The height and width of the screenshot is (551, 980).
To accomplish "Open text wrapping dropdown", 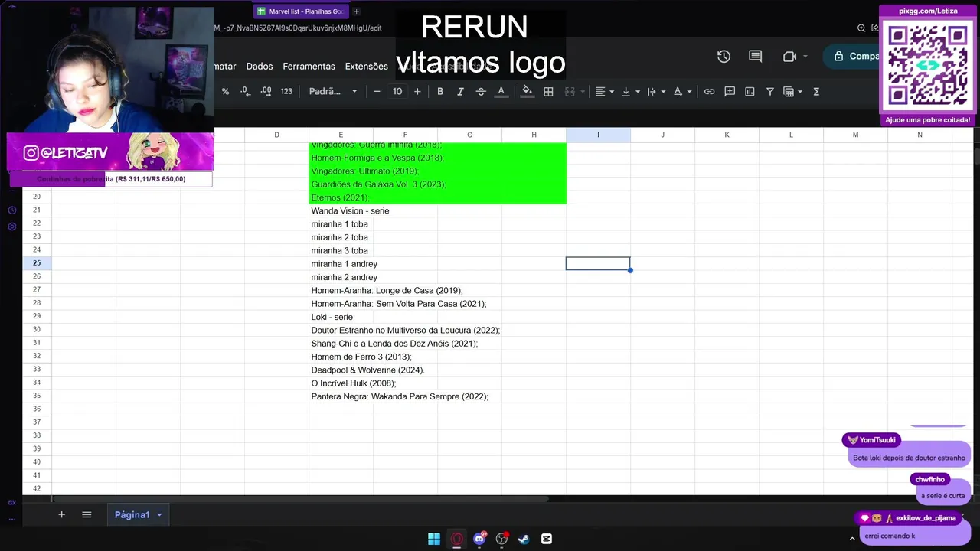I will click(x=655, y=91).
